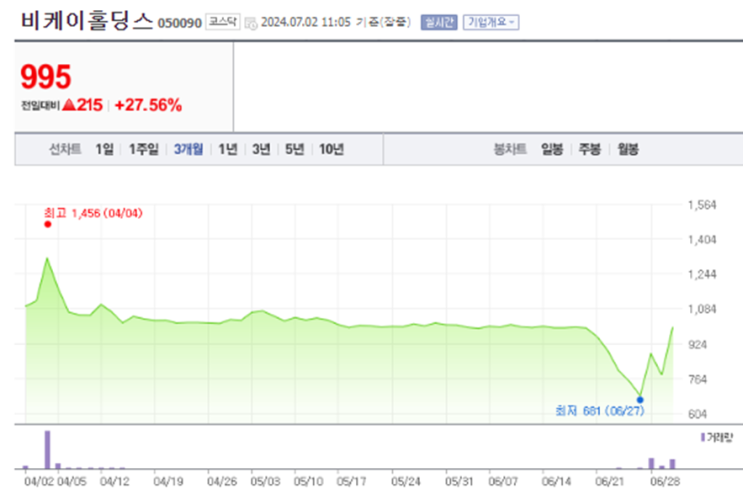Click the blue 최저 681 low marker
Screen dimensions: 743x500
pyautogui.click(x=640, y=400)
